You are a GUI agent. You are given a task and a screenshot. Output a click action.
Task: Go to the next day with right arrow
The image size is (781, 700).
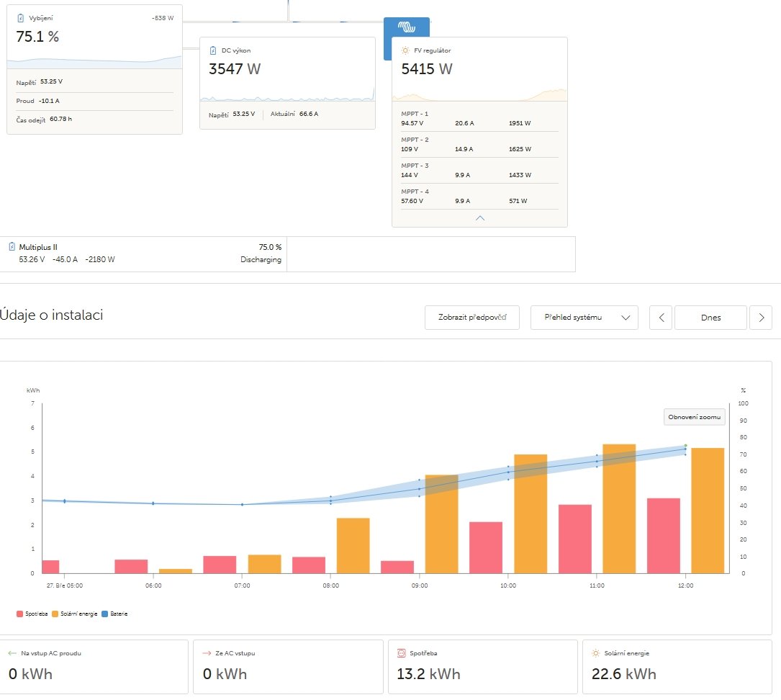point(761,318)
